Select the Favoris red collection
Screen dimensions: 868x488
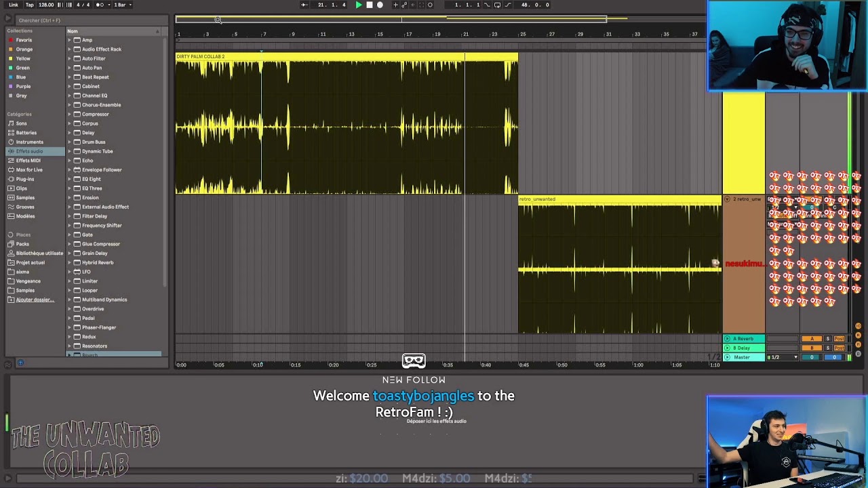point(24,40)
